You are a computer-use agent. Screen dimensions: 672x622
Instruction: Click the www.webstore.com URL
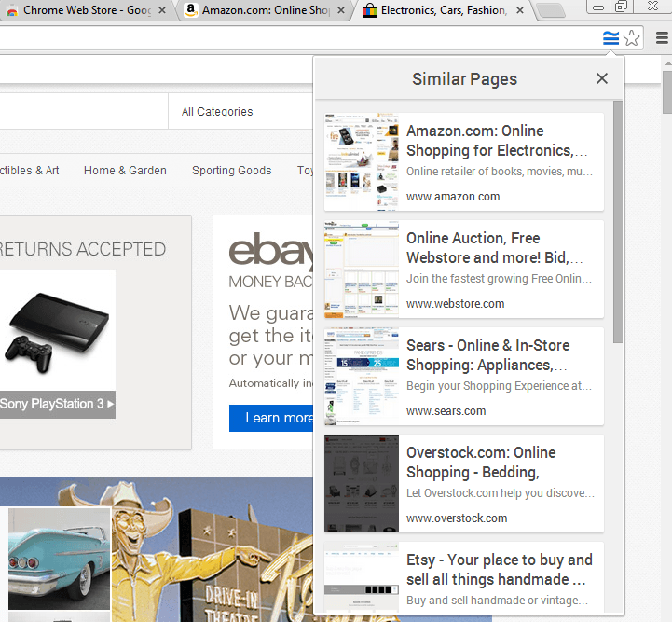455,304
